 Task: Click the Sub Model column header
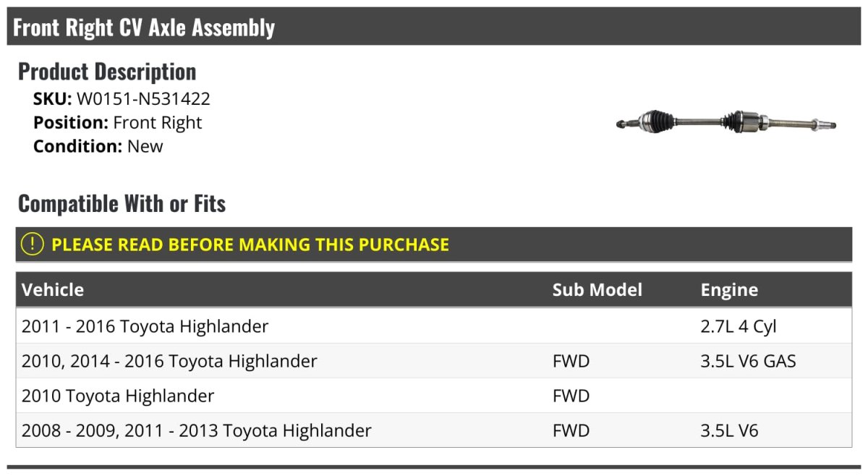point(597,290)
